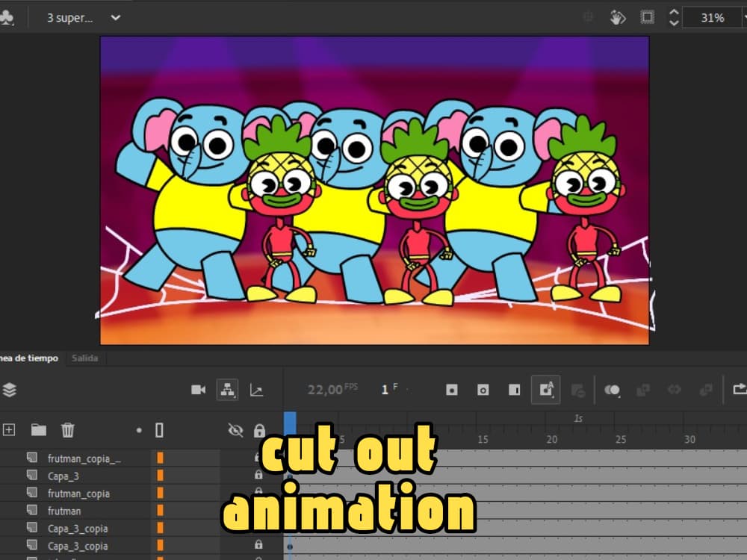Click the stage artwork with dancing characters
This screenshot has height=560, width=747.
[374, 190]
